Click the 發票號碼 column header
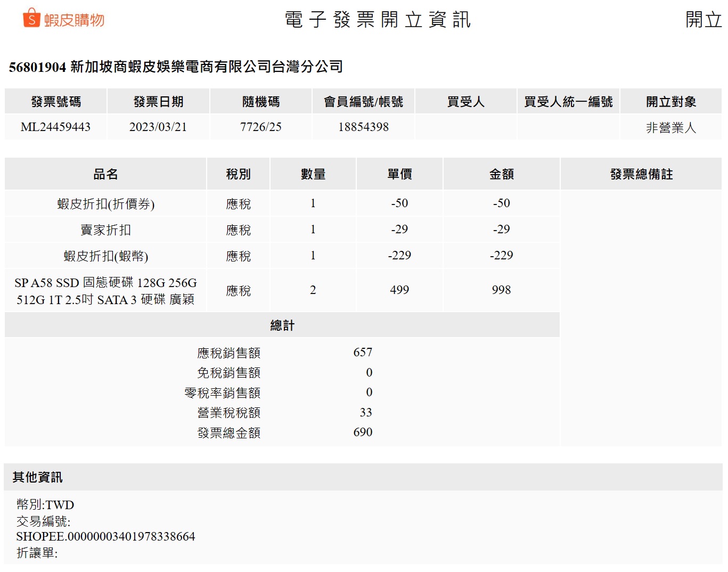This screenshot has width=728, height=572. [x=56, y=102]
